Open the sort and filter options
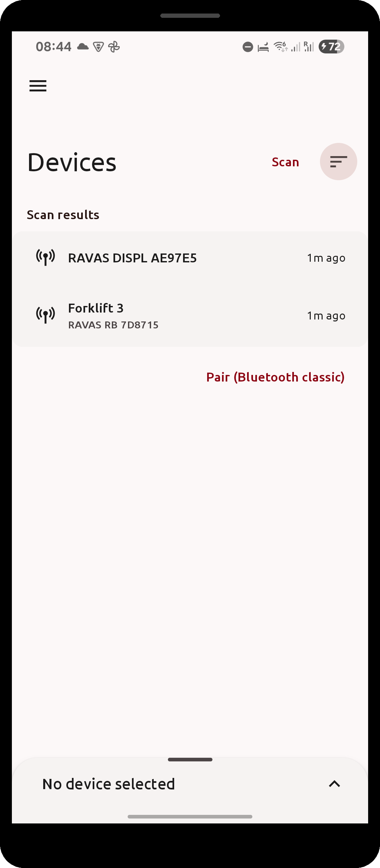Viewport: 380px width, 868px height. 338,162
